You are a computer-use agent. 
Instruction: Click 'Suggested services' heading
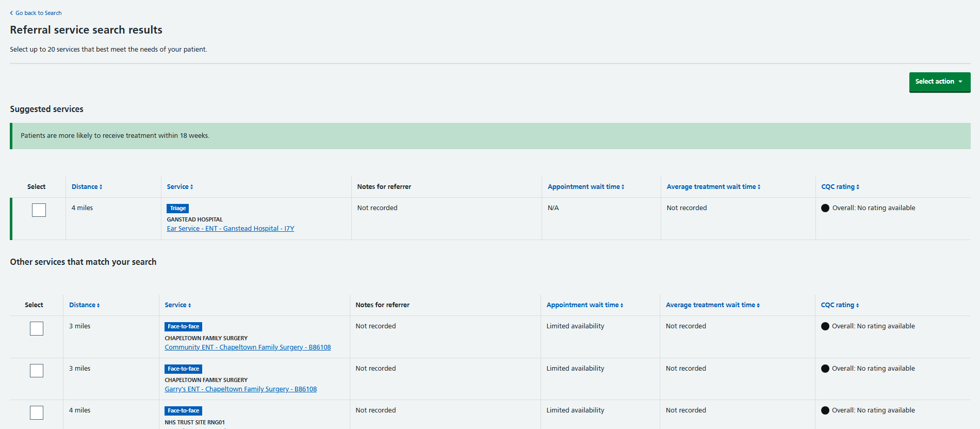pyautogui.click(x=46, y=109)
